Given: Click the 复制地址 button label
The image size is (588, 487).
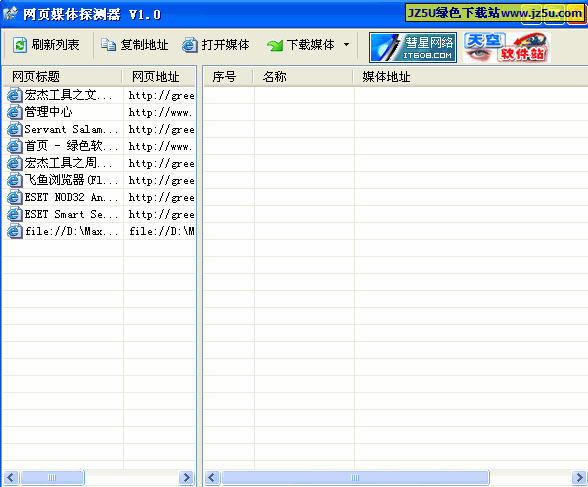Looking at the screenshot, I should click(144, 45).
